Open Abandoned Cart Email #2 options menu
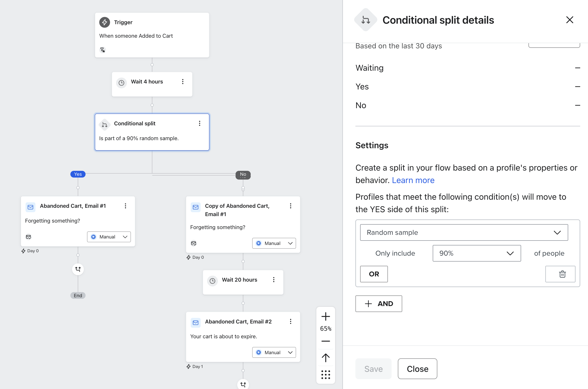The width and height of the screenshot is (588, 389). (x=291, y=322)
